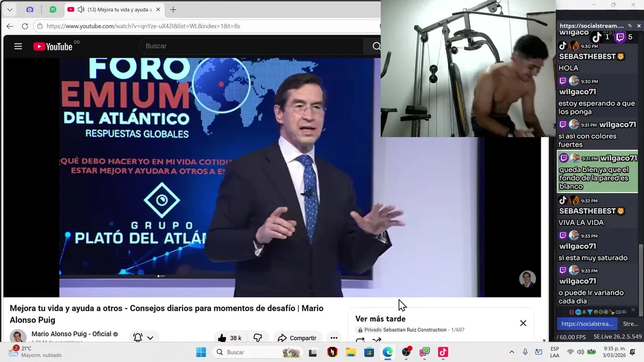Screen dimensions: 644x362
Task: Open the three-dot more actions menu
Action: coord(334,338)
